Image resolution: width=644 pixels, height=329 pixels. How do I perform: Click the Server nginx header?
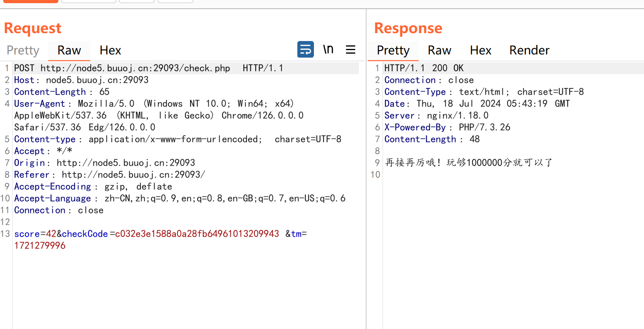(437, 116)
